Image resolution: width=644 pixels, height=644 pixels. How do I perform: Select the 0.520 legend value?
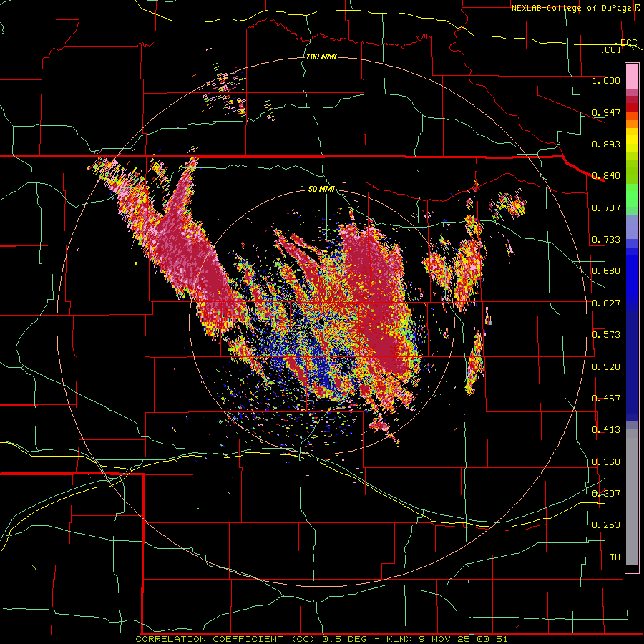click(606, 367)
